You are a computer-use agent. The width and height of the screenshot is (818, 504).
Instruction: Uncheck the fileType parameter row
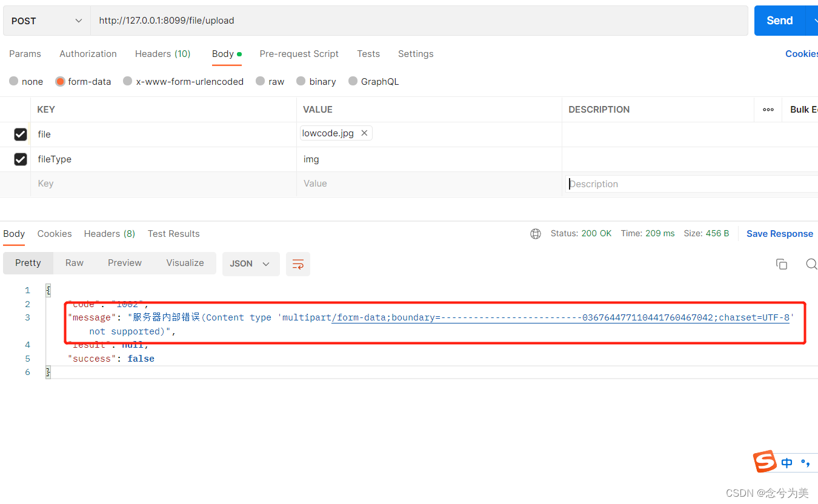coord(20,159)
